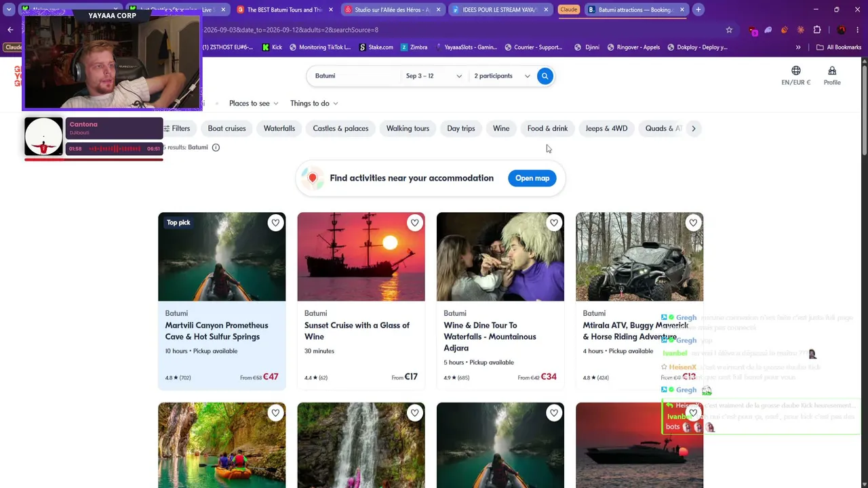Open the Ringover - Appels bookmark
Screen dimensions: 868x488
(633, 47)
